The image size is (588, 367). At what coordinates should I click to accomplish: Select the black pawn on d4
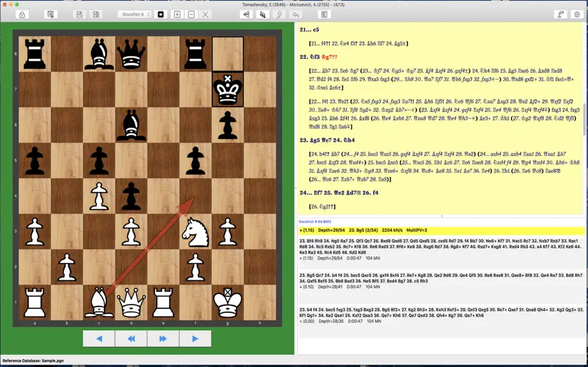click(x=131, y=196)
